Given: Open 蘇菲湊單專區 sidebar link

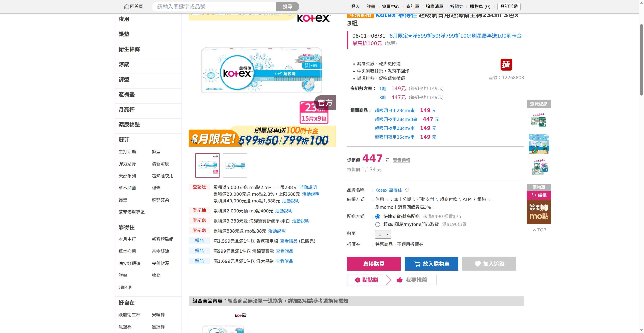Looking at the screenshot, I should pyautogui.click(x=131, y=212).
